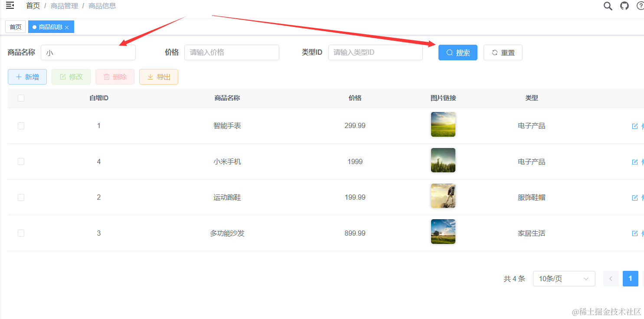Image resolution: width=644 pixels, height=319 pixels.
Task: Toggle the select-all checkbox in table header
Action: click(x=21, y=98)
